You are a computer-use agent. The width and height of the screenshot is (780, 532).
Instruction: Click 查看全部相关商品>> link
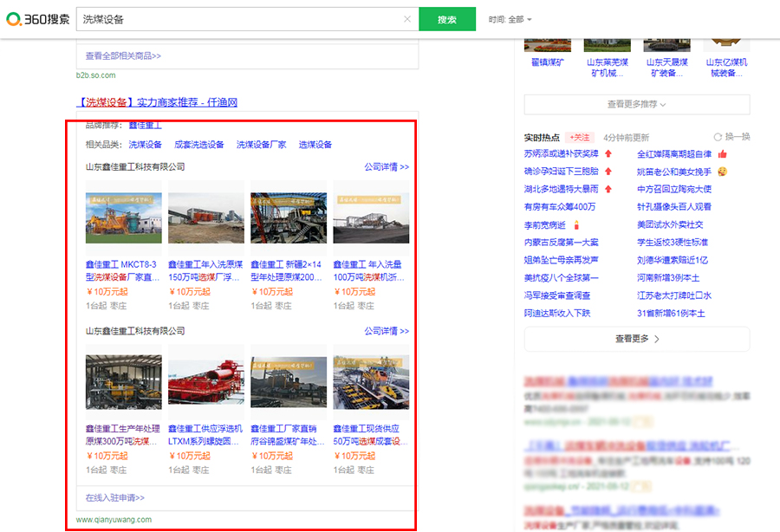(123, 55)
